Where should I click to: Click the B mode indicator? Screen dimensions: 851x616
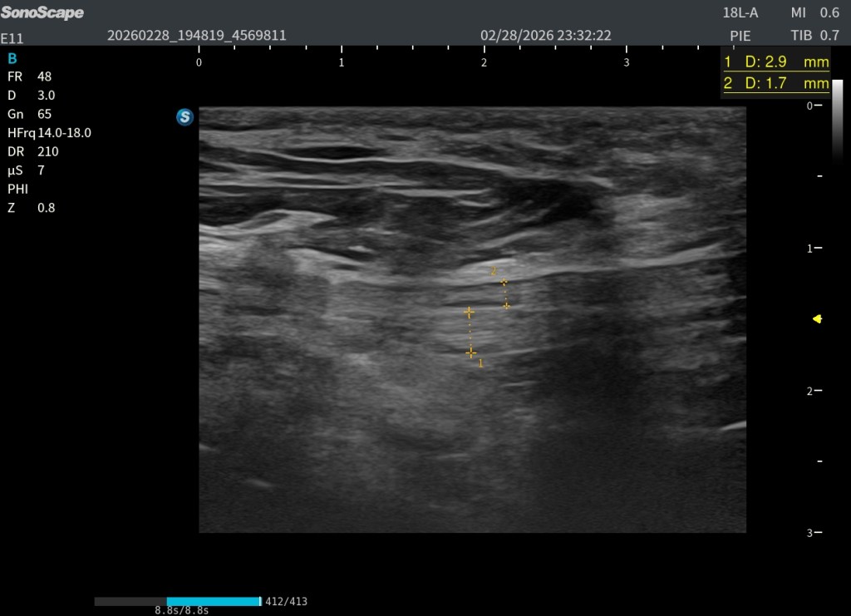(12, 58)
